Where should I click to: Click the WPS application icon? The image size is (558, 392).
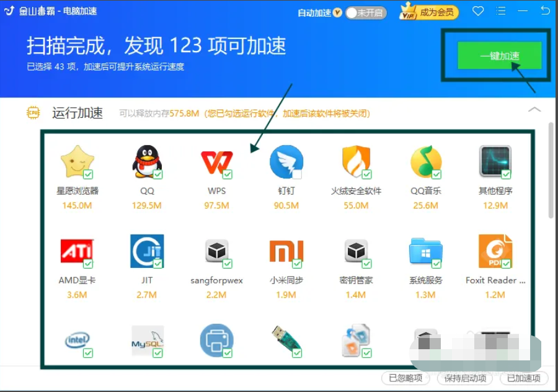(217, 163)
